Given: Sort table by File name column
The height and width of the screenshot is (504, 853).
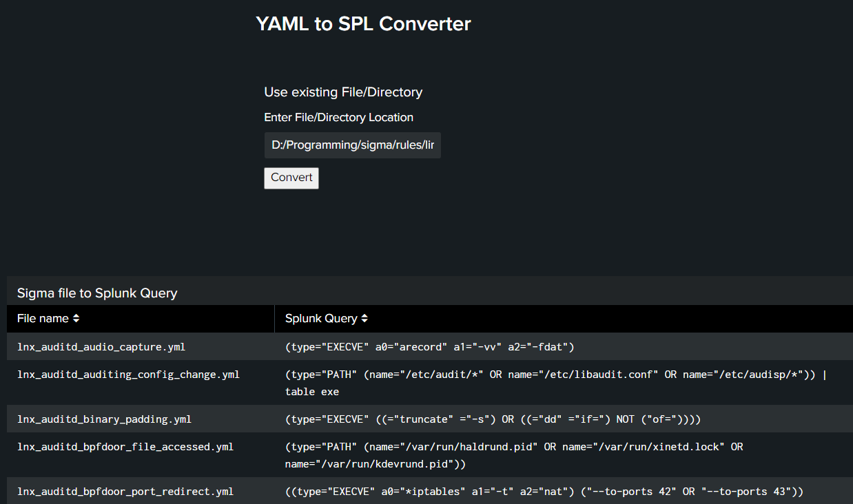Looking at the screenshot, I should (48, 319).
